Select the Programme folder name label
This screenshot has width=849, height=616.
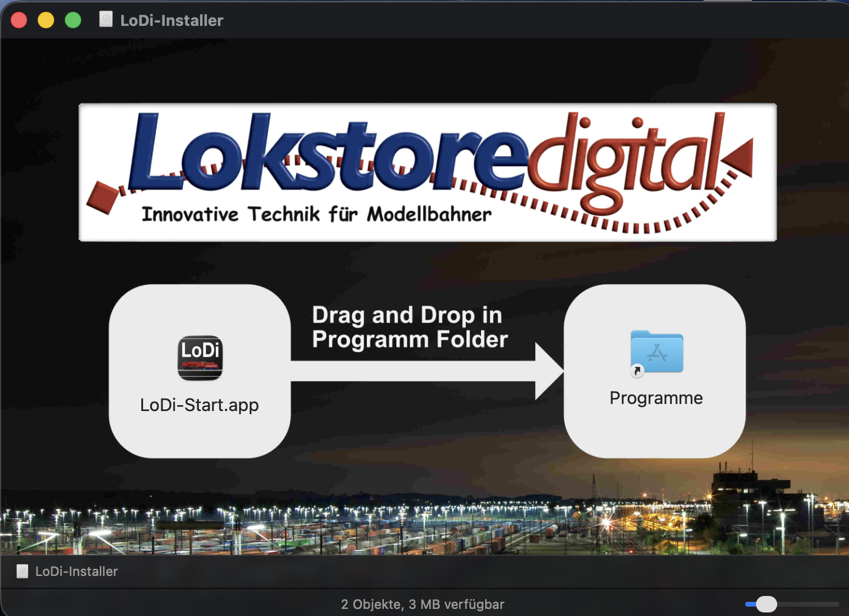click(656, 398)
